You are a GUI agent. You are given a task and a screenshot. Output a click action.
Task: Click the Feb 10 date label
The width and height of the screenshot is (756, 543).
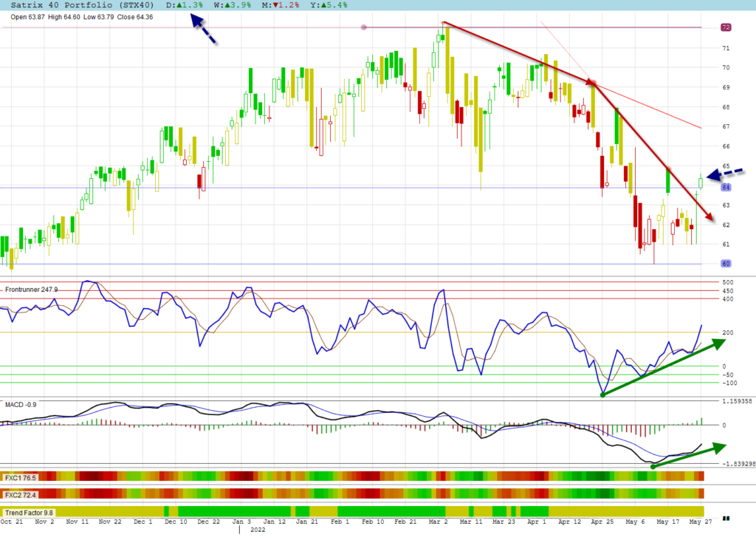373,522
